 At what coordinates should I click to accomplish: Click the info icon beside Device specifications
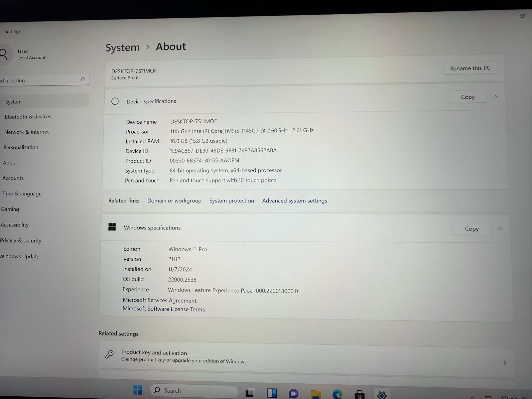[x=115, y=101]
